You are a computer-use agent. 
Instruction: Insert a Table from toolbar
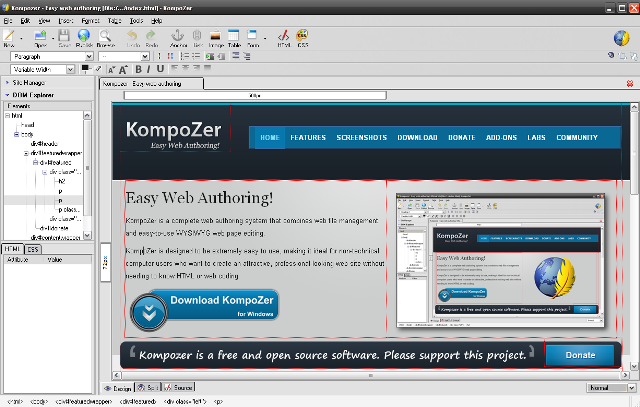(234, 38)
